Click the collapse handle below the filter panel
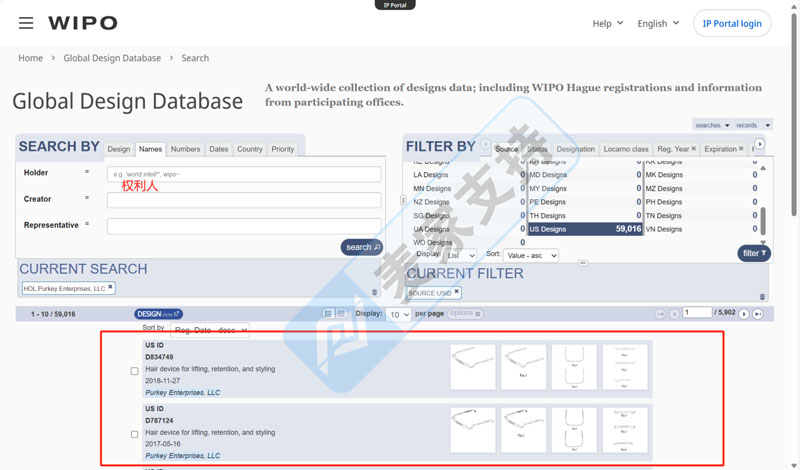Viewport: 800px width, 470px height. click(x=583, y=263)
